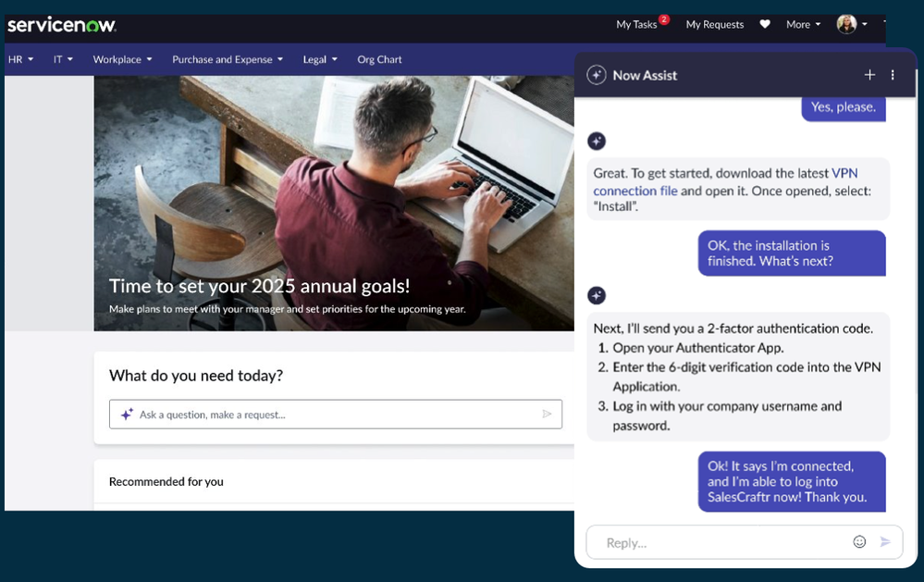Click the Now Assist bot avatar icon
The image size is (924, 582).
point(597,141)
